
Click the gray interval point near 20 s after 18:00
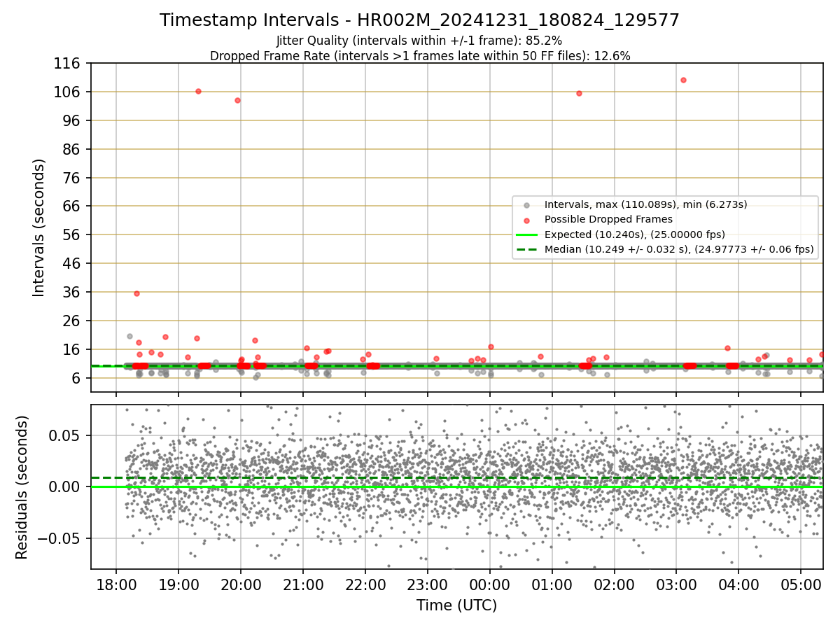click(129, 336)
